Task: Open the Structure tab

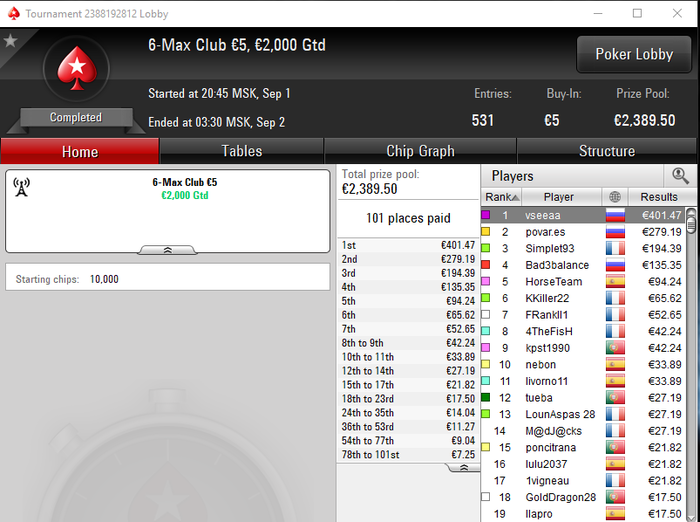Action: (607, 151)
